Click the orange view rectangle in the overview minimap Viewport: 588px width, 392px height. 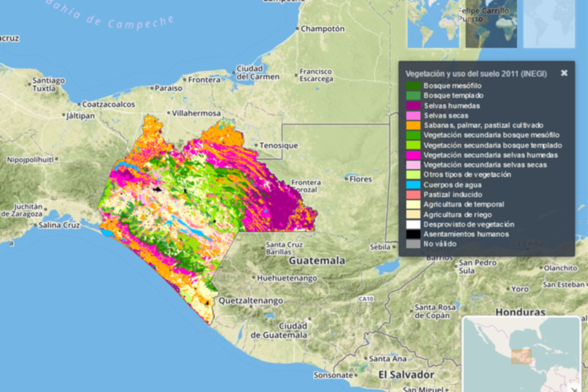click(521, 356)
